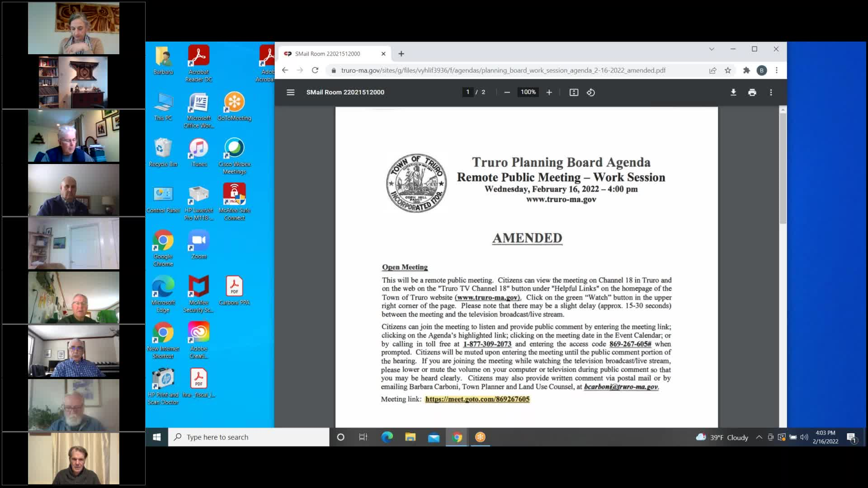Click the print icon in the PDF toolbar
The height and width of the screenshot is (488, 868).
(x=752, y=92)
